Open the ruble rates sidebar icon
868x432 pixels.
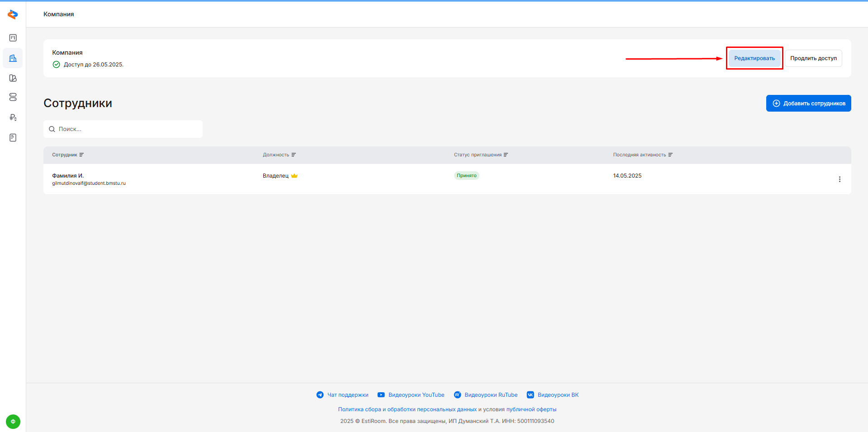[x=13, y=117]
